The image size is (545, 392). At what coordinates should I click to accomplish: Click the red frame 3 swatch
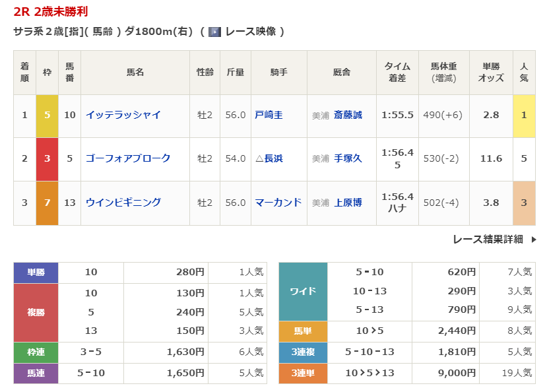(x=47, y=158)
